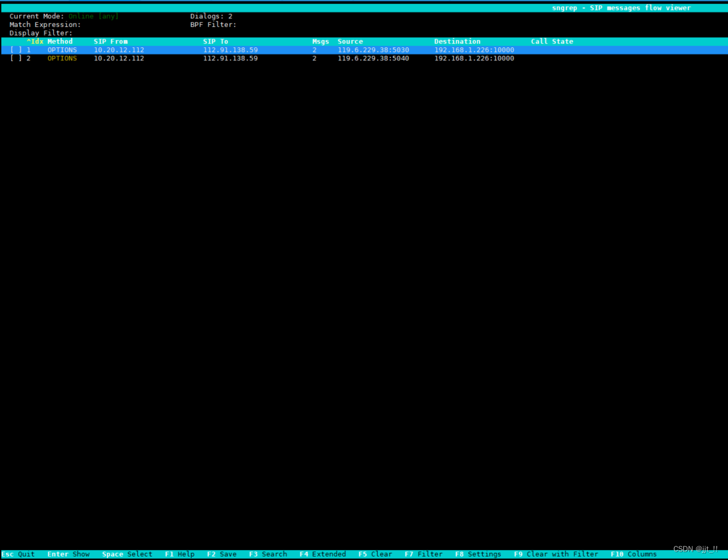Open F8 Settings
Image resolution: width=728 pixels, height=560 pixels.
tap(478, 554)
